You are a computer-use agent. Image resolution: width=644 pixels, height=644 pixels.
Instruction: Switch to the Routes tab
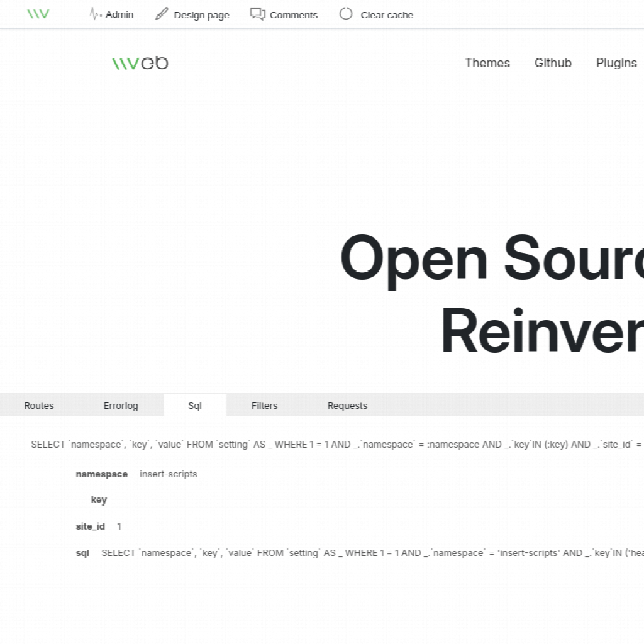click(x=39, y=406)
